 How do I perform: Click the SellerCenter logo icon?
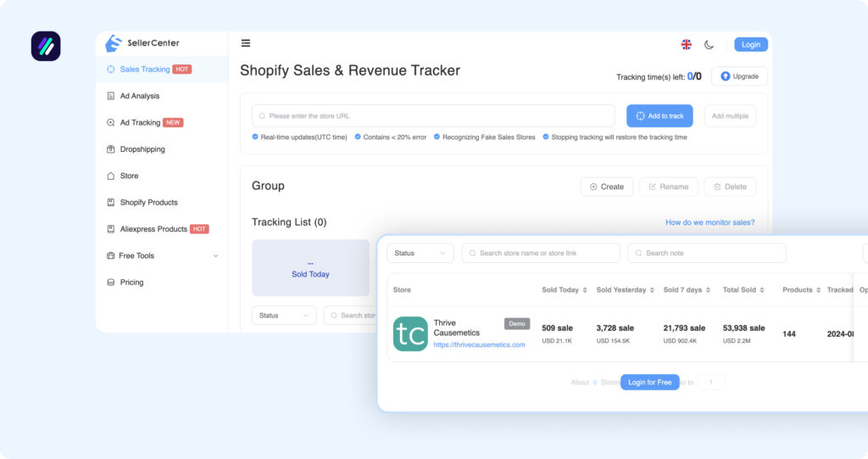click(114, 43)
